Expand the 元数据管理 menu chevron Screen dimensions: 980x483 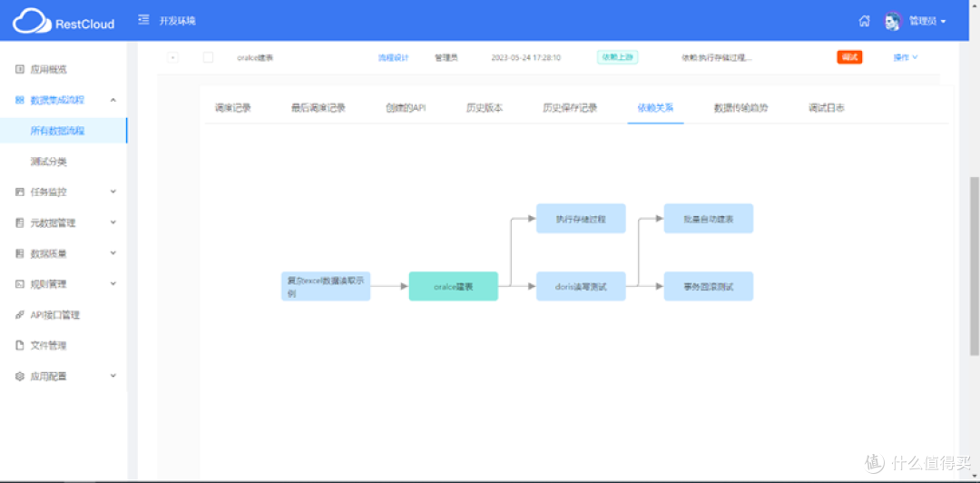tap(113, 222)
